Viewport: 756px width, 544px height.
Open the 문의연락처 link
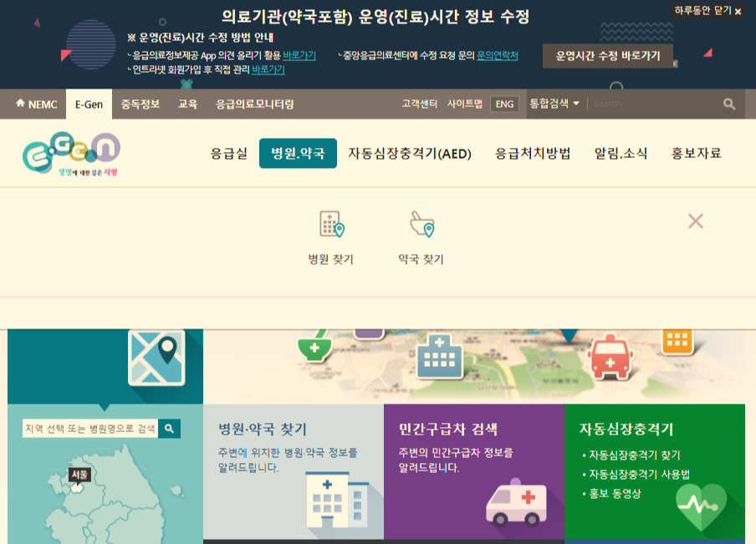[497, 55]
